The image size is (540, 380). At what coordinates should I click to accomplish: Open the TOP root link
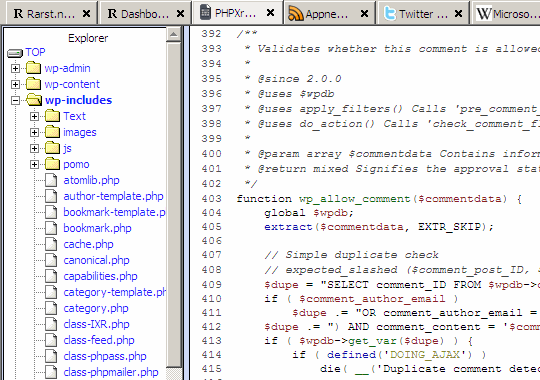tap(35, 52)
